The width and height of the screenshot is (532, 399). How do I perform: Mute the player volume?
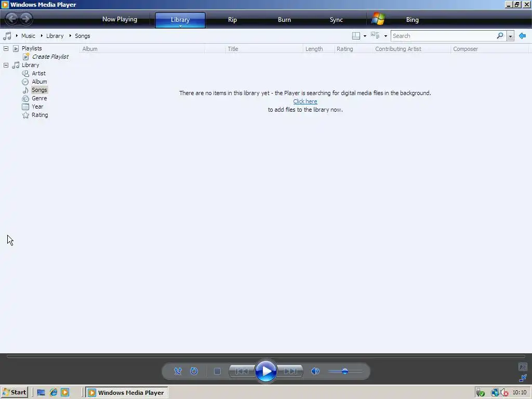(x=315, y=371)
